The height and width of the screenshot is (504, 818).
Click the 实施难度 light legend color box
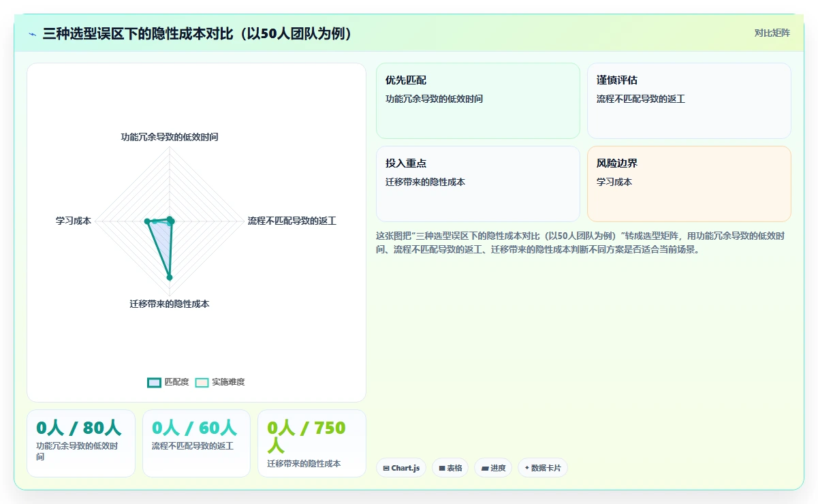pyautogui.click(x=202, y=382)
